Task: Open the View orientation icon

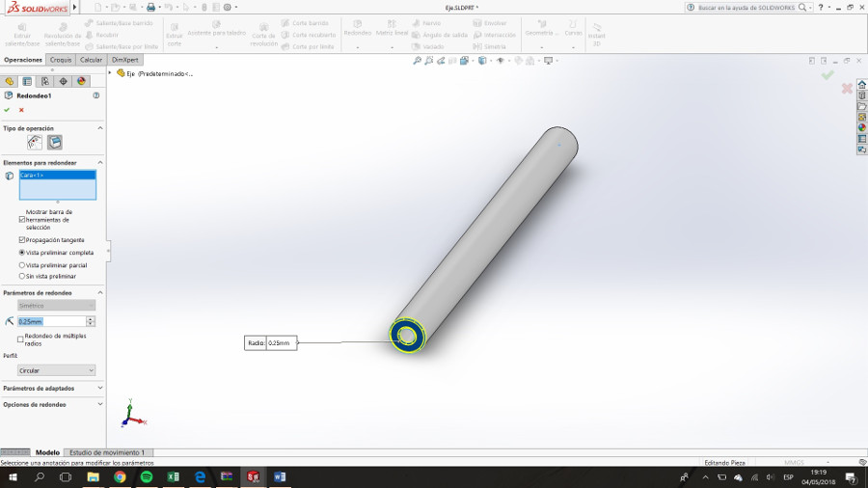Action: (x=465, y=61)
